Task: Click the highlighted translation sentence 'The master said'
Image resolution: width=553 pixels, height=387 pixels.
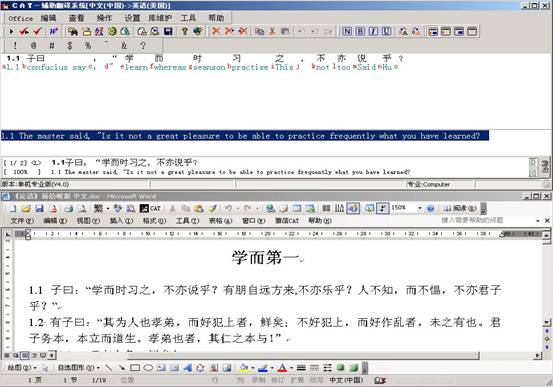Action: click(245, 136)
